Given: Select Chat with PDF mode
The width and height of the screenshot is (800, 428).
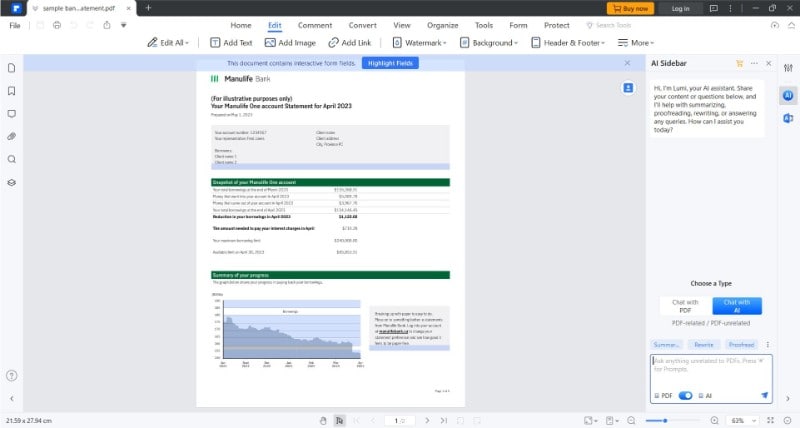Looking at the screenshot, I should pos(685,306).
